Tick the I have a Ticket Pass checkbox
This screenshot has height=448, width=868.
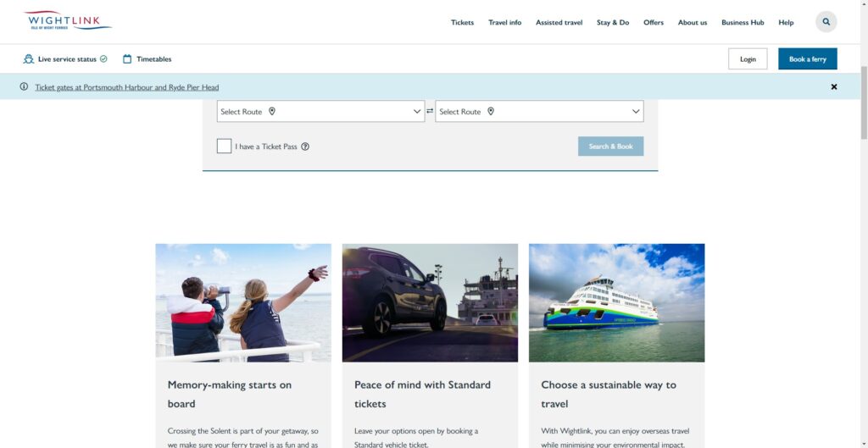224,147
